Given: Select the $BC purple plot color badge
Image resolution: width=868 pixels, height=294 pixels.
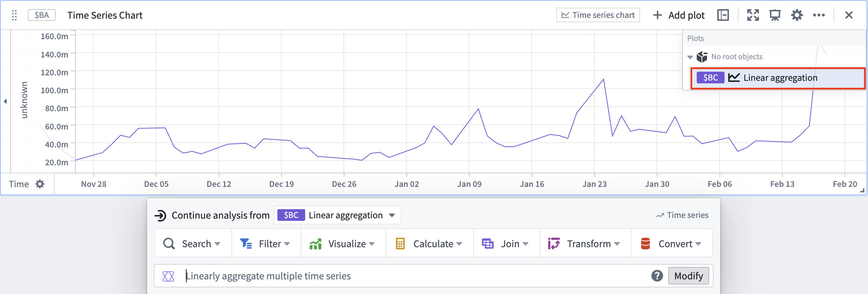Looking at the screenshot, I should (x=710, y=78).
